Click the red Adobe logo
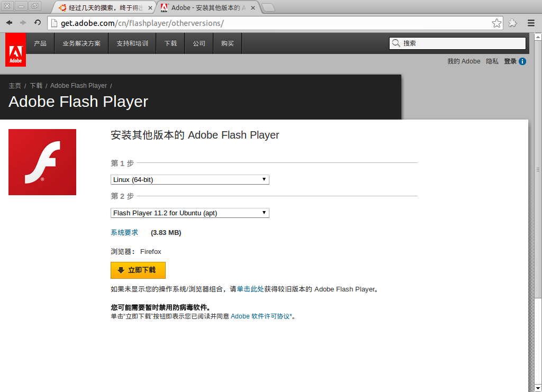542x392 pixels. point(15,50)
